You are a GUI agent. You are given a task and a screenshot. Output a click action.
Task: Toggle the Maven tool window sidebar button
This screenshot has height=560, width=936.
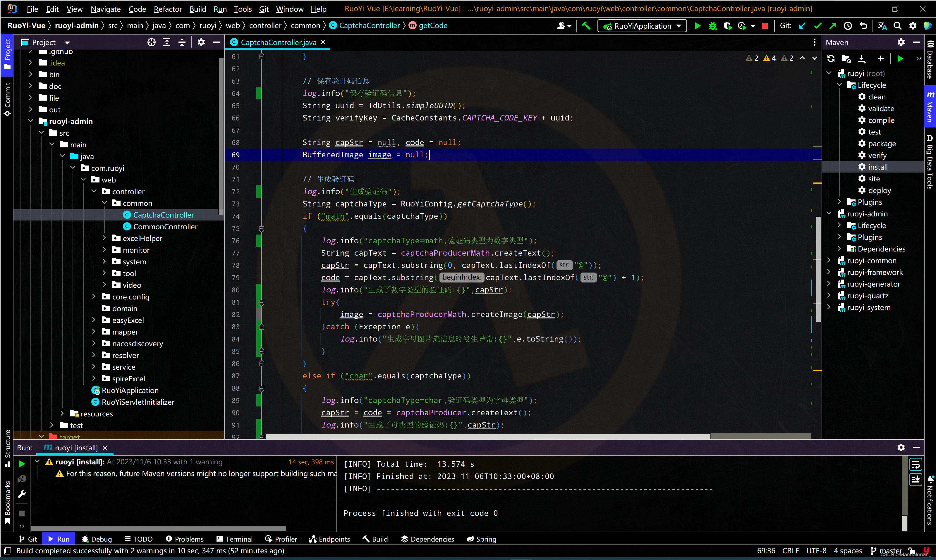tap(930, 106)
